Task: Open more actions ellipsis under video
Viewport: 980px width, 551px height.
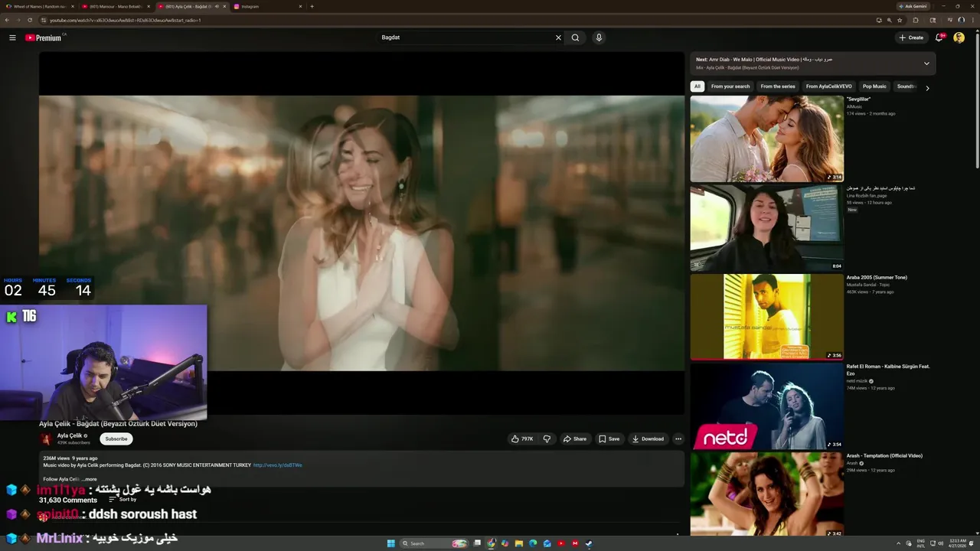Action: coord(678,439)
